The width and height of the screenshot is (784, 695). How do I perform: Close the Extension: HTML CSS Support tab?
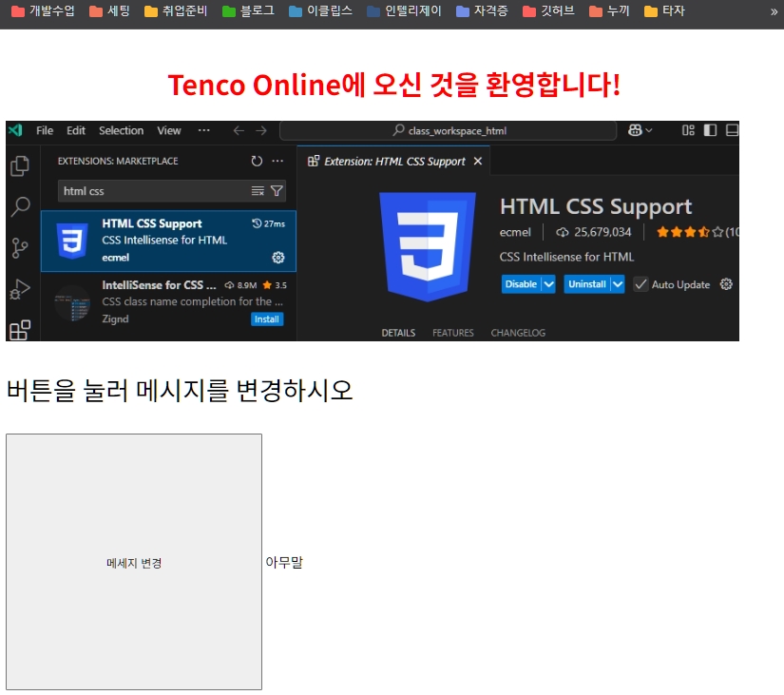478,161
